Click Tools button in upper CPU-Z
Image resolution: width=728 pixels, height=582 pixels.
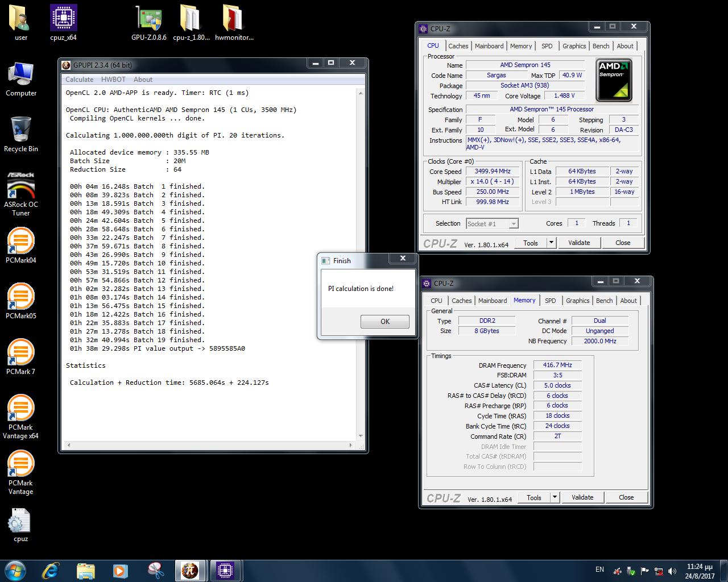[530, 243]
